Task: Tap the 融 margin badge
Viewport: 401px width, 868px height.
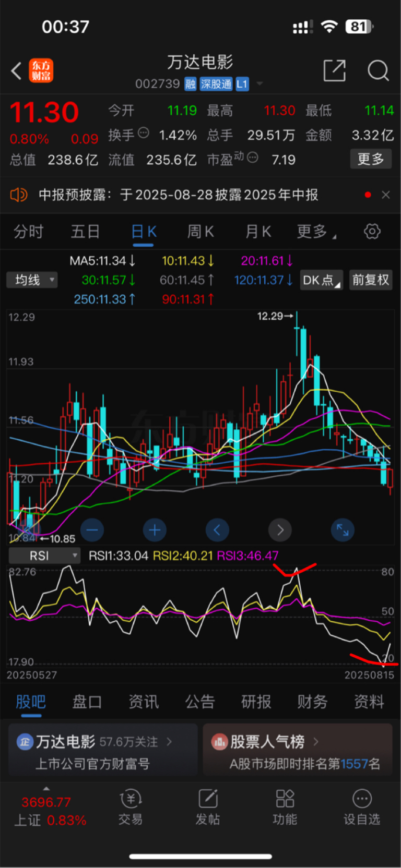Action: click(190, 84)
